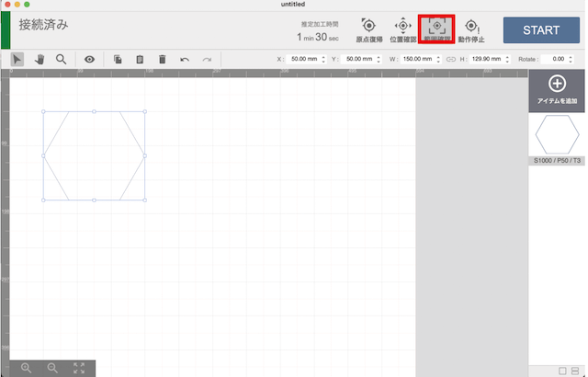
Task: Click the paste clipboard icon
Action: tap(140, 59)
